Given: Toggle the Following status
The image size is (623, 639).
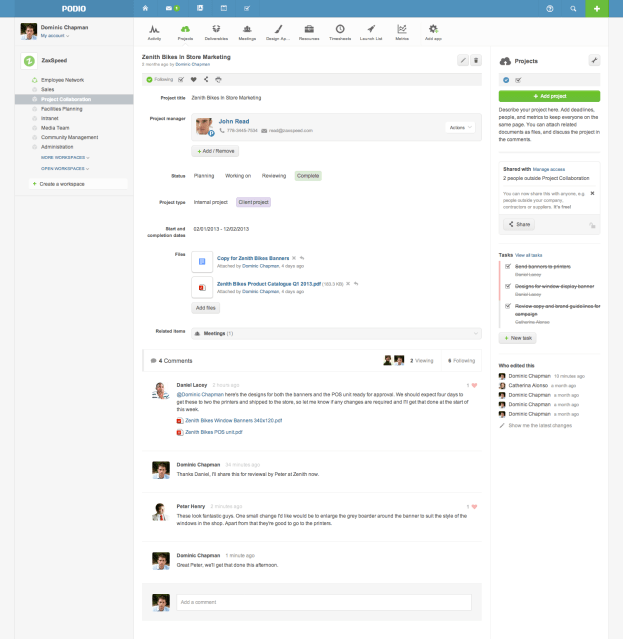Looking at the screenshot, I should 160,79.
